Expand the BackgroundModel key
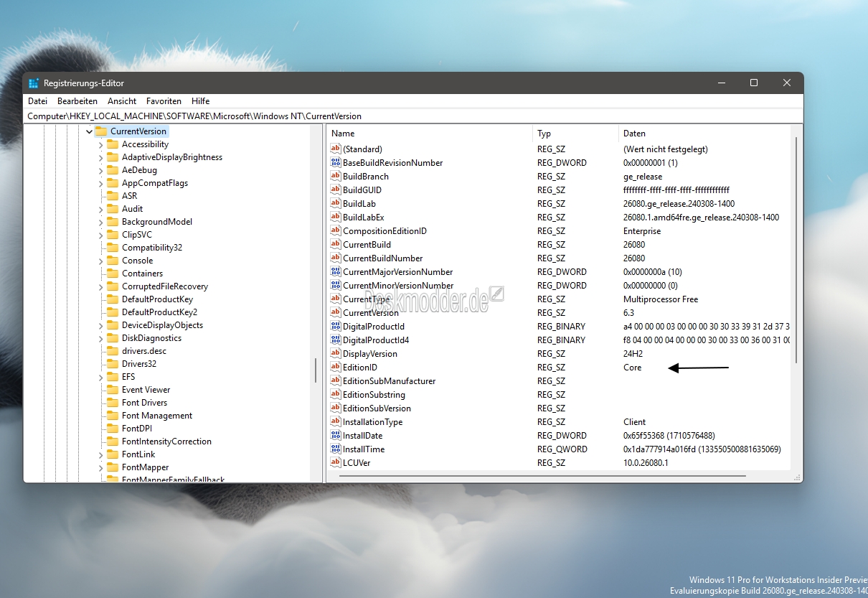The width and height of the screenshot is (868, 598). coord(101,222)
